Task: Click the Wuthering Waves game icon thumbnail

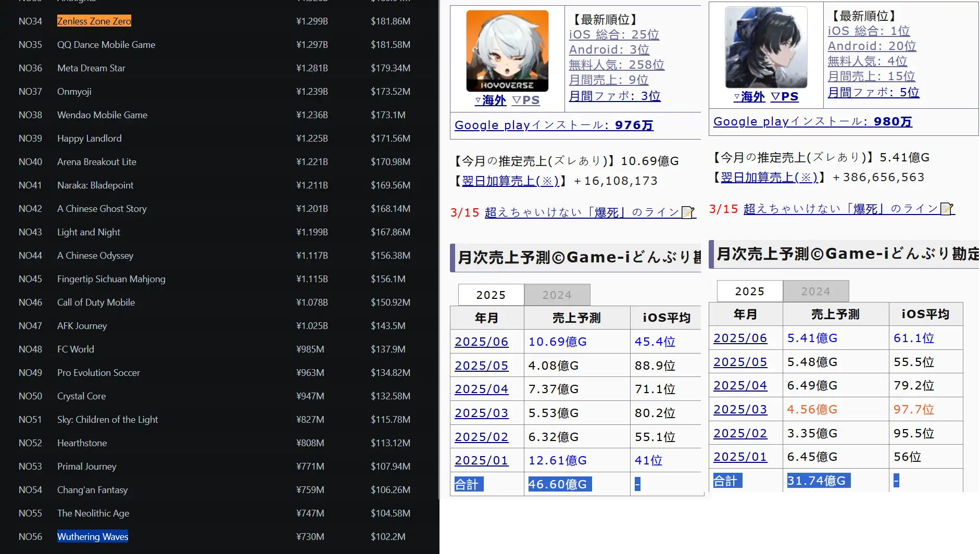Action: click(766, 47)
